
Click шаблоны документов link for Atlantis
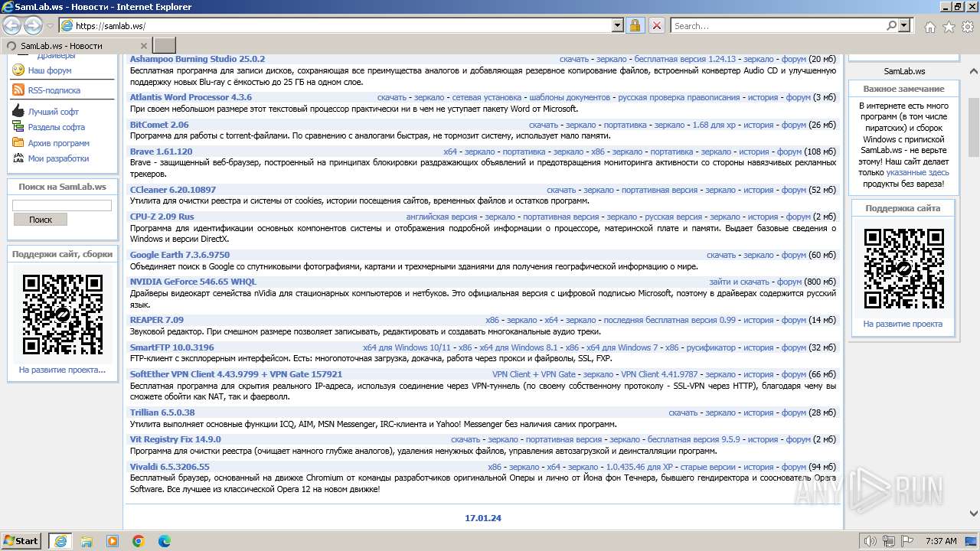570,97
